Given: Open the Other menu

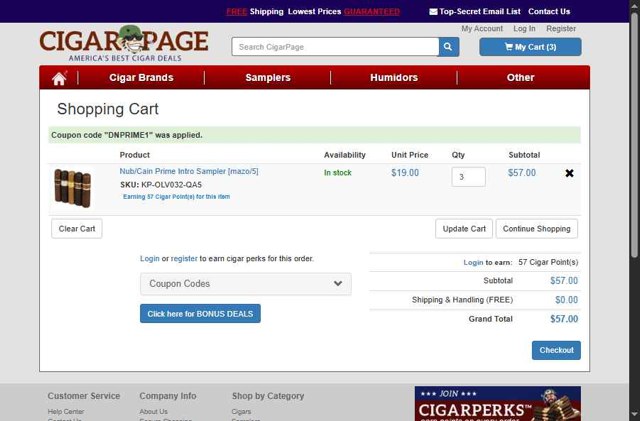Looking at the screenshot, I should tap(520, 78).
